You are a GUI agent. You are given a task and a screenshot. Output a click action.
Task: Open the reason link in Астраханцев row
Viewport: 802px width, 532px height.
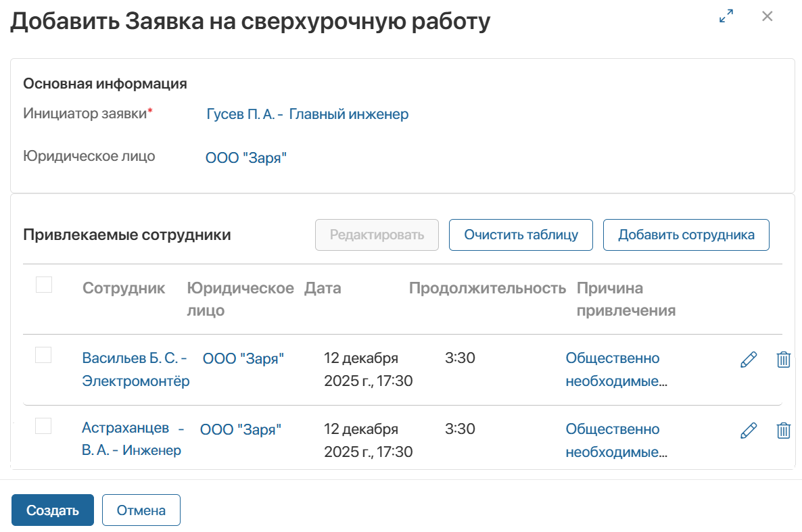pyautogui.click(x=616, y=441)
